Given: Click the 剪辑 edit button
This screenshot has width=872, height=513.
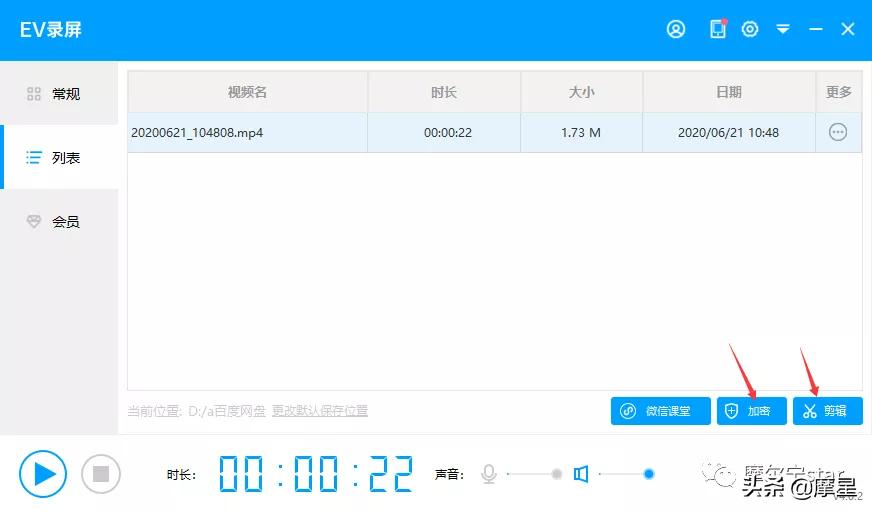Looking at the screenshot, I should [828, 411].
